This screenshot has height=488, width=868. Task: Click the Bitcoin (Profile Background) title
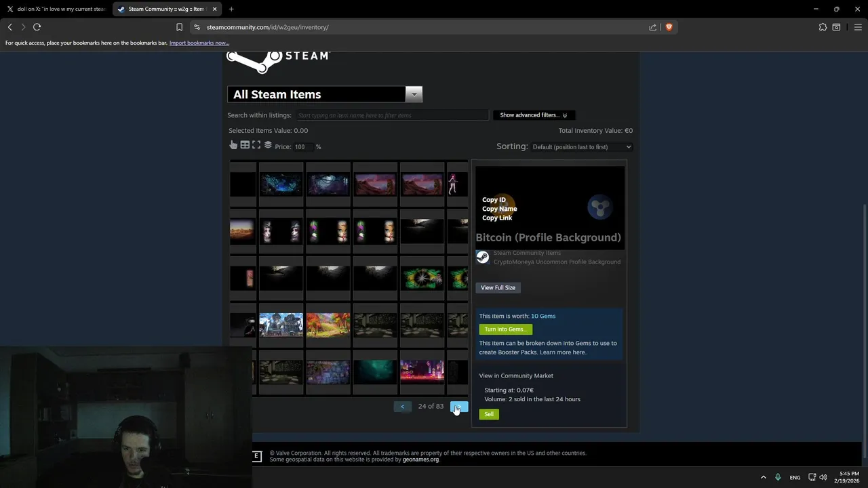548,237
